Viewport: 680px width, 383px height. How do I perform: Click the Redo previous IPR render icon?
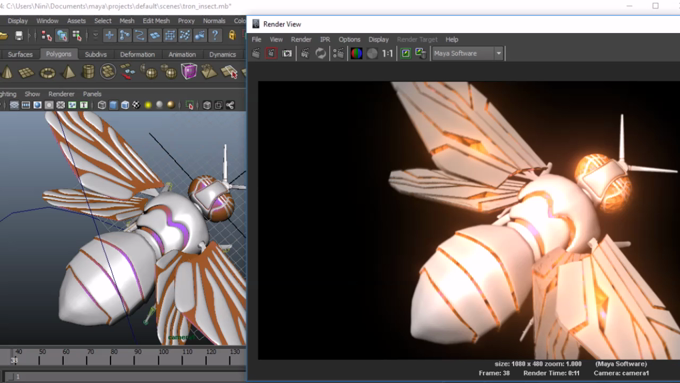305,53
